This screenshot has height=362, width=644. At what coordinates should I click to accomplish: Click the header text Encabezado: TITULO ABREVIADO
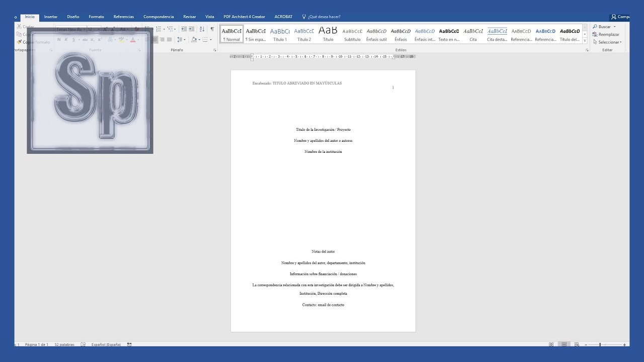point(297,83)
